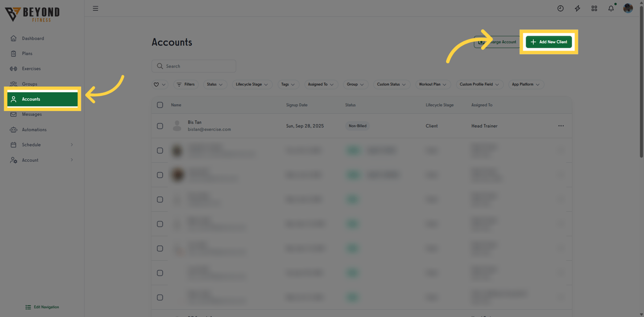Open the recent history clock icon

(x=560, y=8)
